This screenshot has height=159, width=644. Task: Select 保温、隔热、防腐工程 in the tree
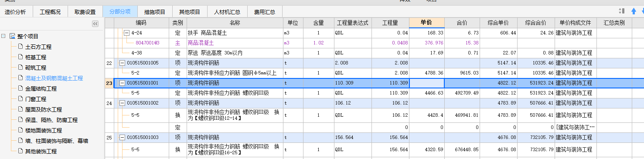51,120
